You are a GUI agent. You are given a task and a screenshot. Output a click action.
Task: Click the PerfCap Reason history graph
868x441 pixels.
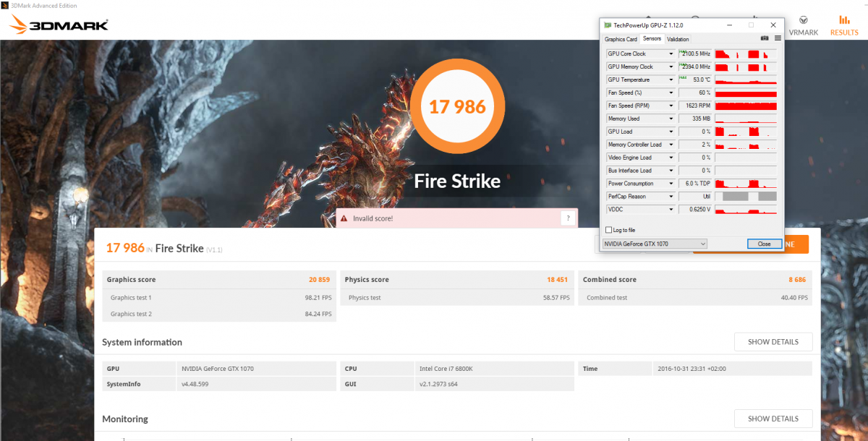[746, 197]
